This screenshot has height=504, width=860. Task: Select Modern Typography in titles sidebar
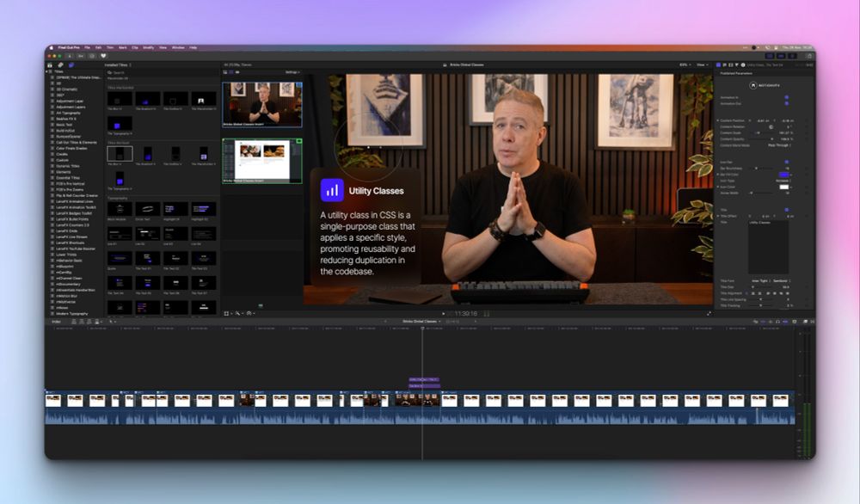point(72,314)
